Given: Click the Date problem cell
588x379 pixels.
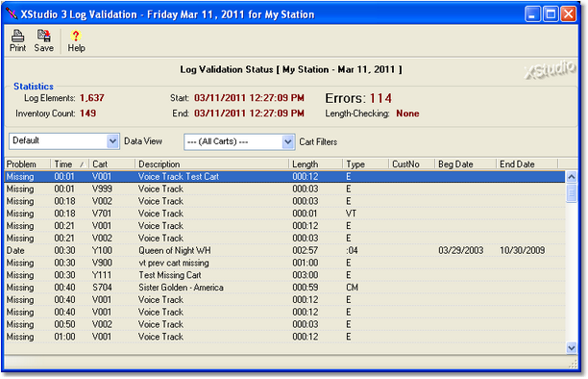Looking at the screenshot, I should click(15, 250).
